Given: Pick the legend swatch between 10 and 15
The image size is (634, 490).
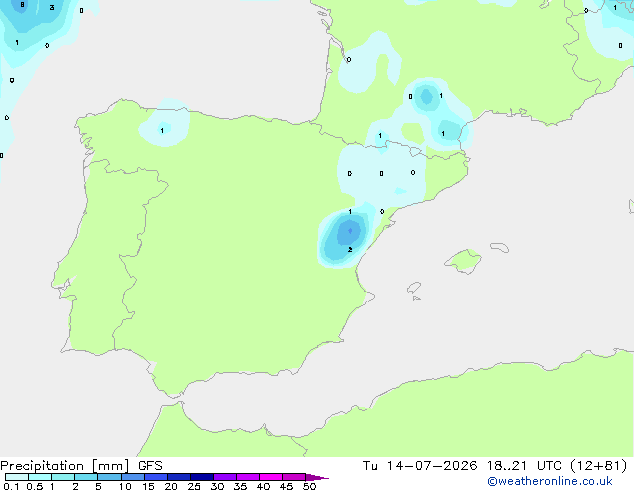Looking at the screenshot, I should (x=133, y=477).
